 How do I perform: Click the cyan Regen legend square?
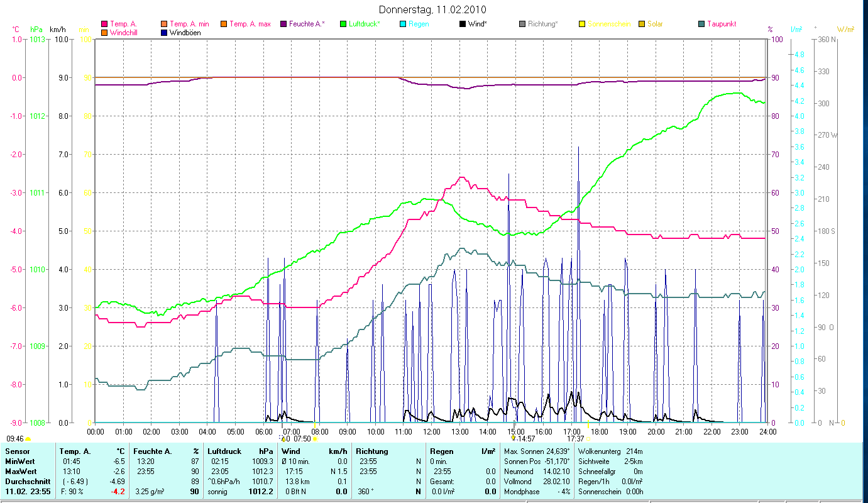click(403, 25)
